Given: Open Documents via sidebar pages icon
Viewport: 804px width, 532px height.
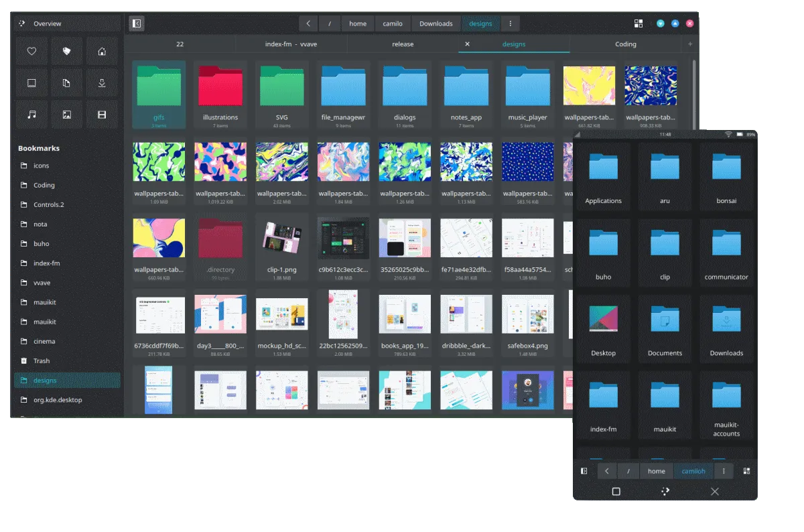Looking at the screenshot, I should (66, 83).
